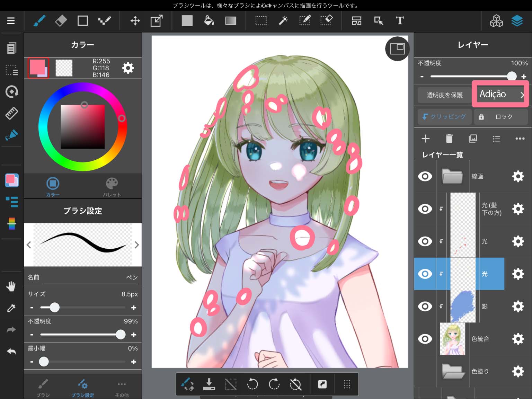The image size is (532, 399).
Task: Open settings gear for 光 (髪下の方) layer
Action: click(x=518, y=209)
